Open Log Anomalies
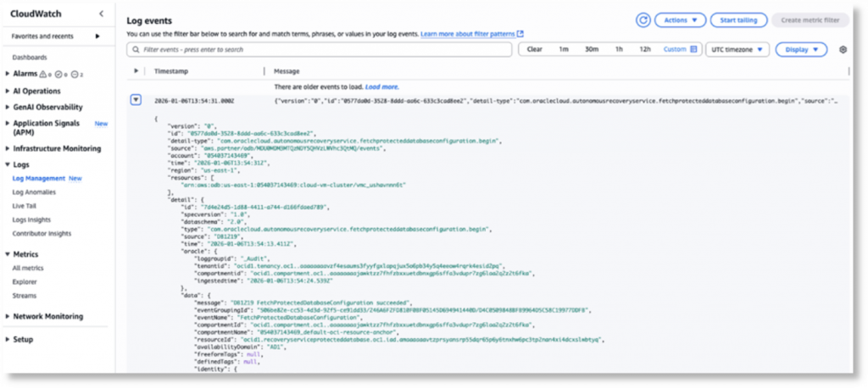This screenshot has height=388, width=868. [34, 192]
